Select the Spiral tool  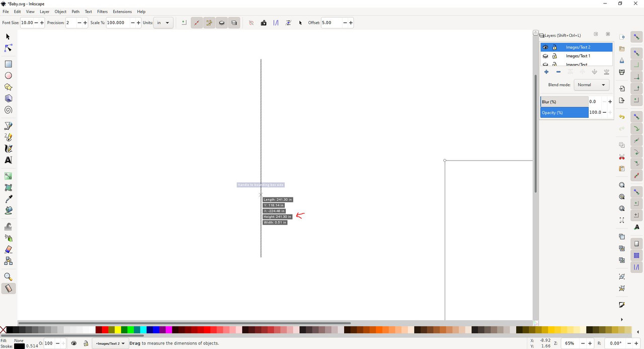pos(8,110)
